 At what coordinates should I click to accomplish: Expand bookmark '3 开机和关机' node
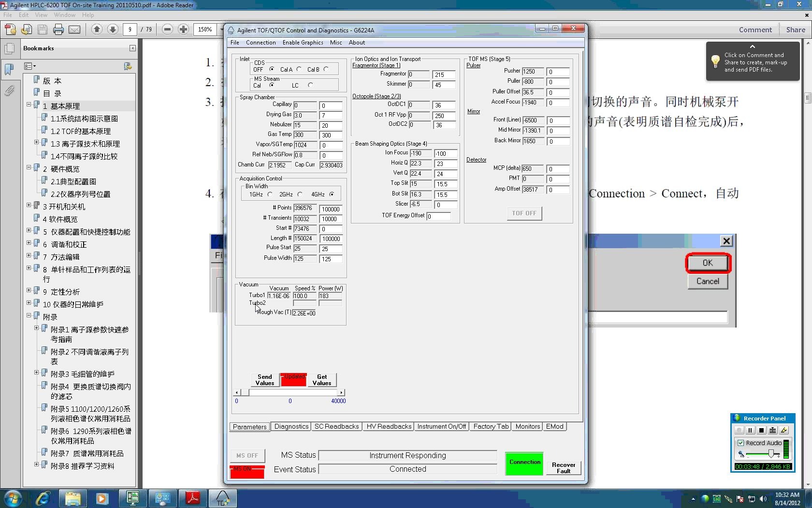click(29, 205)
